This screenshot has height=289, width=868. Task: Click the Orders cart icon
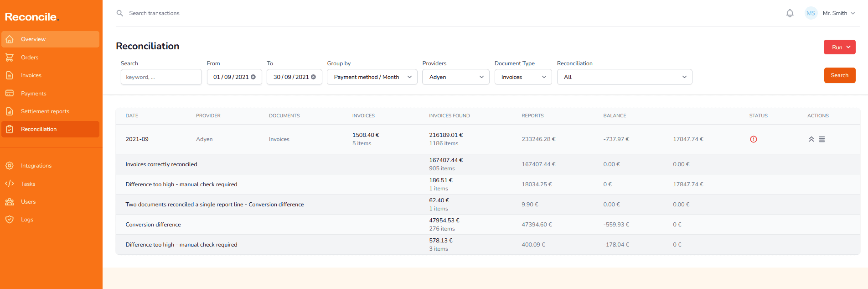pos(10,58)
